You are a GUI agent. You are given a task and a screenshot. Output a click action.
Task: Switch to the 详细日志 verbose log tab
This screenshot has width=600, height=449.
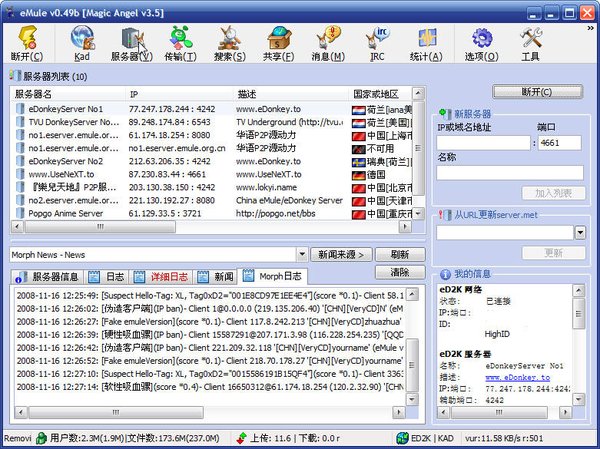click(161, 276)
